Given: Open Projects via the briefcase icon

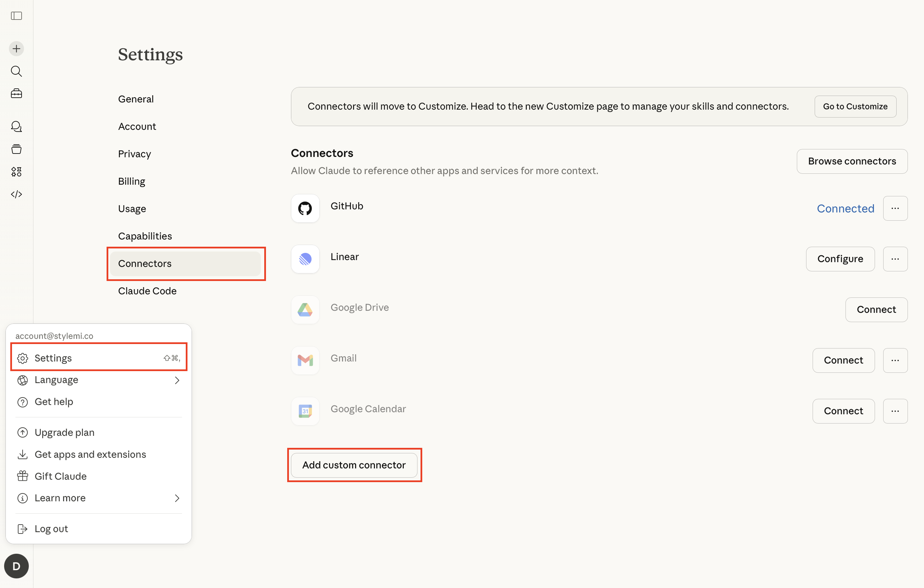Looking at the screenshot, I should click(x=16, y=93).
